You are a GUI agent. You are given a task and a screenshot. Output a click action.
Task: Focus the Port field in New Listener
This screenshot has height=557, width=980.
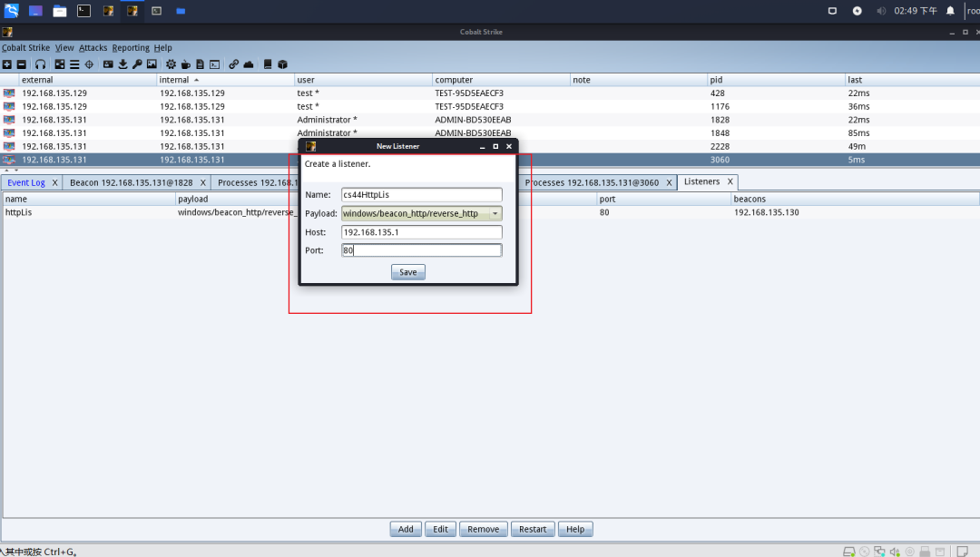click(422, 250)
